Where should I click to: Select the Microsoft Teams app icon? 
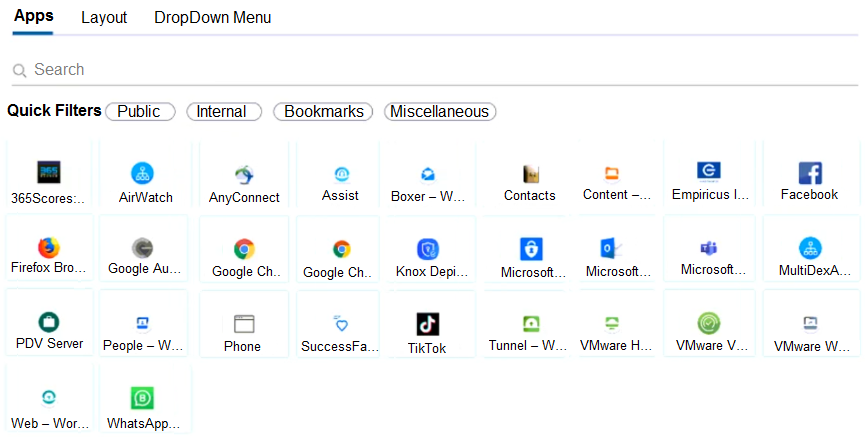[709, 248]
